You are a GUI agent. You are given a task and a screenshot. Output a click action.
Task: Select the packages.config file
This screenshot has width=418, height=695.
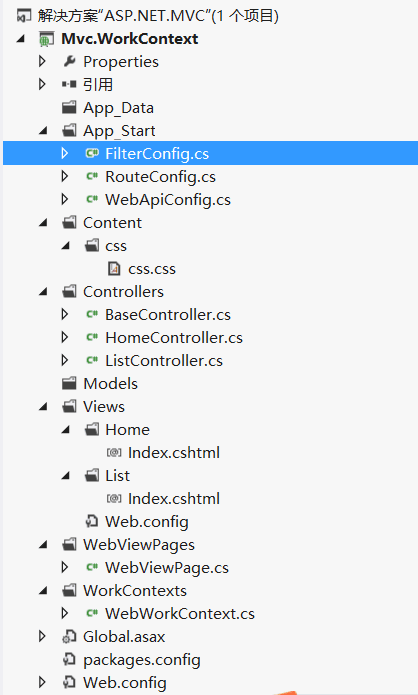(x=142, y=660)
